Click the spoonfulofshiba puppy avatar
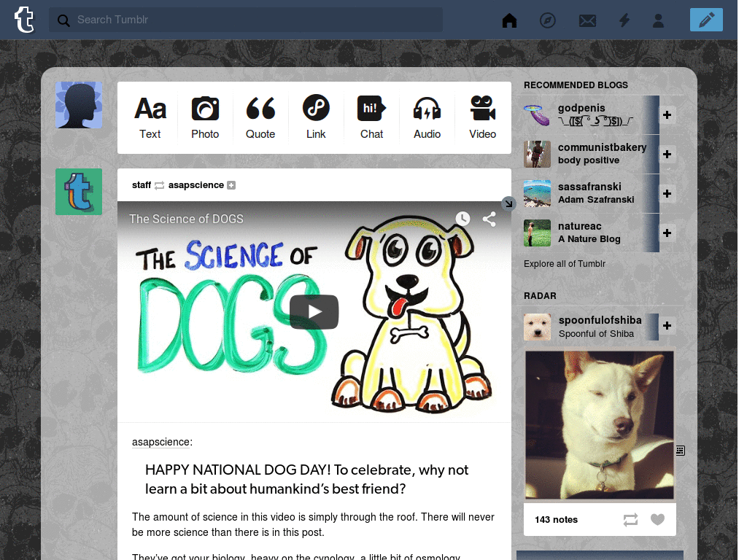Viewport: 747px width, 560px height. tap(537, 327)
